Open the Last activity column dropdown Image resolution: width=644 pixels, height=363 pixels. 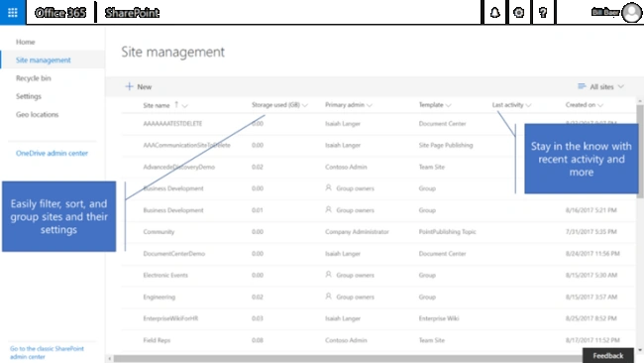click(x=528, y=105)
